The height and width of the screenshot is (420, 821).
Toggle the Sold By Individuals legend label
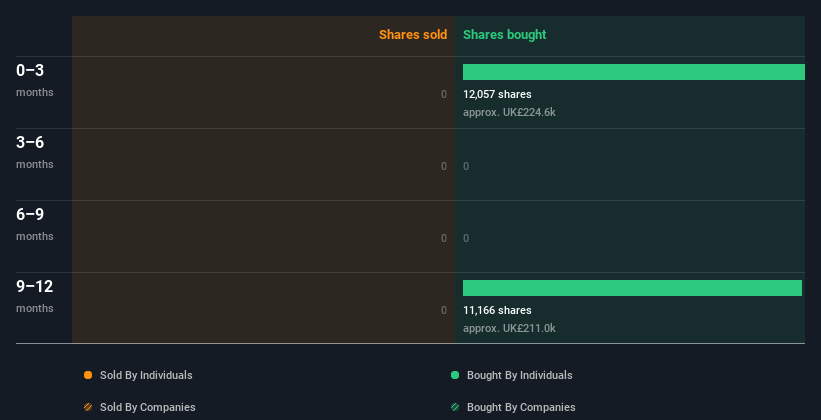(146, 375)
